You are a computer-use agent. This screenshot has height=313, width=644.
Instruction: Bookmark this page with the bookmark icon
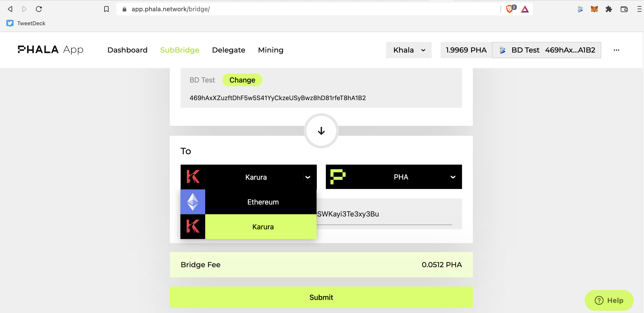click(x=106, y=9)
